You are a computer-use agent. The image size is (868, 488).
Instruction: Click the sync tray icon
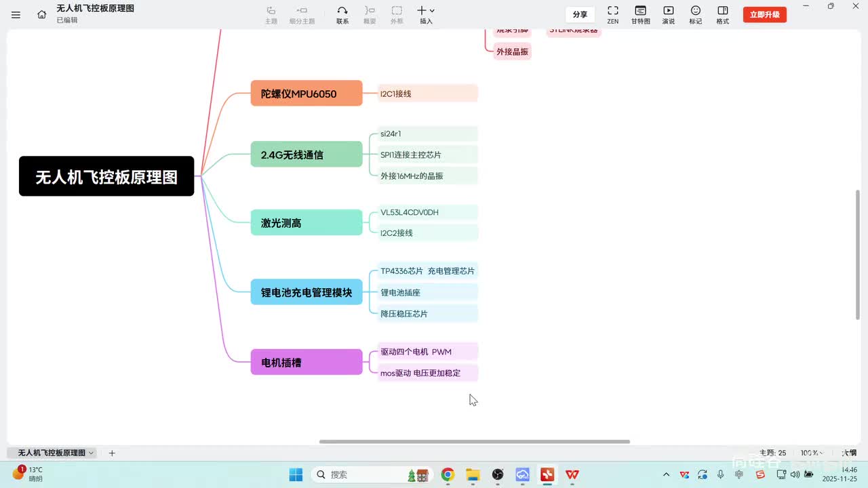[x=703, y=474]
